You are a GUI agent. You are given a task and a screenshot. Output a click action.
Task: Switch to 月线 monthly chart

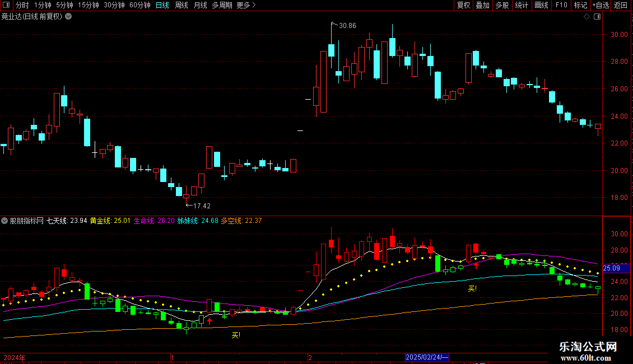200,5
